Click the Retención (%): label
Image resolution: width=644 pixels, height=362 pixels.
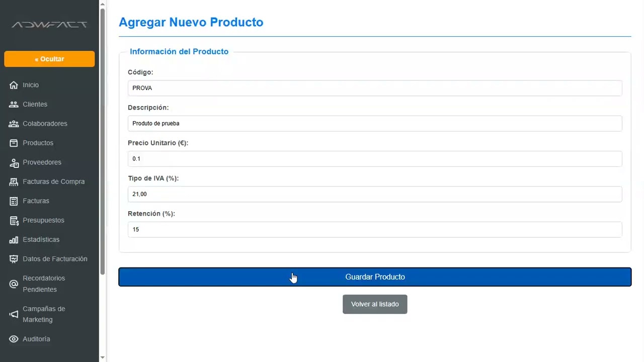coord(151,214)
